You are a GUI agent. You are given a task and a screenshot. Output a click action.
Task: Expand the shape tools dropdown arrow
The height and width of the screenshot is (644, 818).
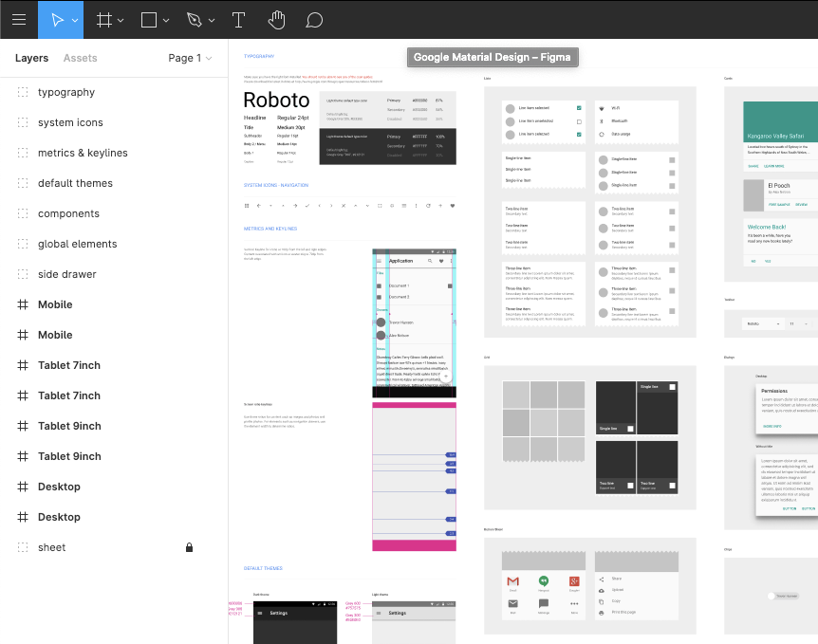(166, 20)
